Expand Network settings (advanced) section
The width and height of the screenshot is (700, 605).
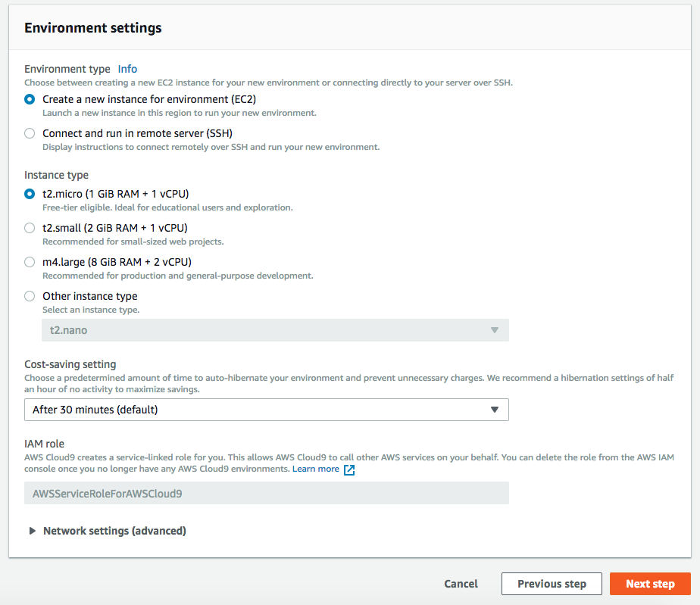point(114,531)
